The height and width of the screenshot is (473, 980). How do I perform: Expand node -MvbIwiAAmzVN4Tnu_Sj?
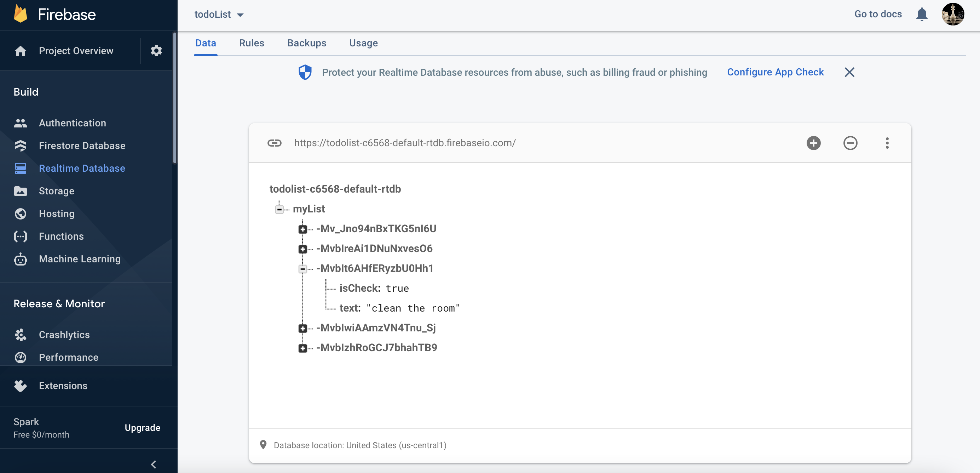[x=302, y=328]
